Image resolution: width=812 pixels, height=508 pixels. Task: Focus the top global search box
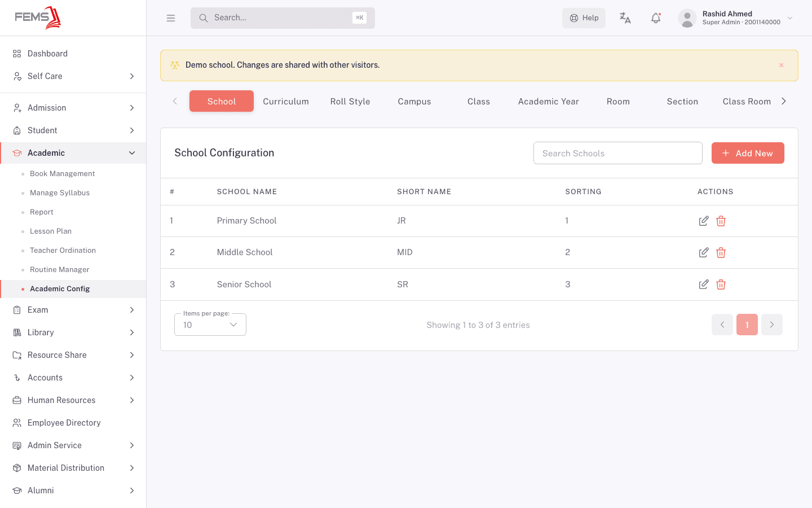pyautogui.click(x=283, y=18)
